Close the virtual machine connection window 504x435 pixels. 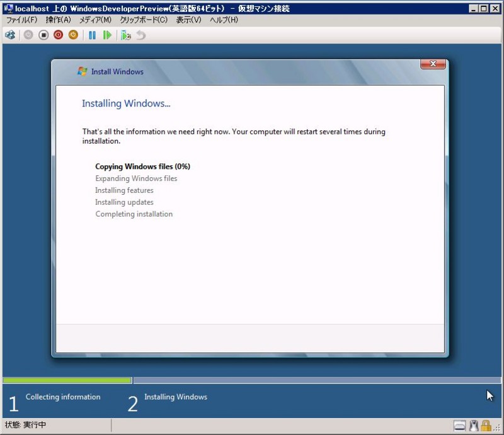pos(495,9)
